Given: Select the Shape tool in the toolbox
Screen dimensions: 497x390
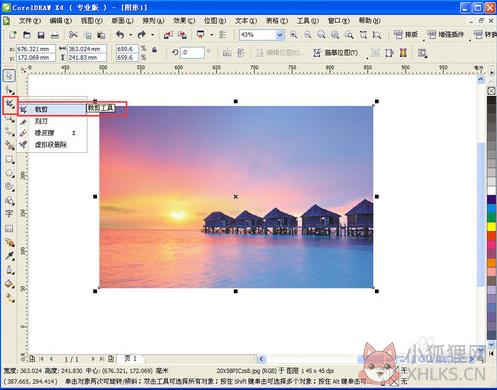Looking at the screenshot, I should click(9, 90).
